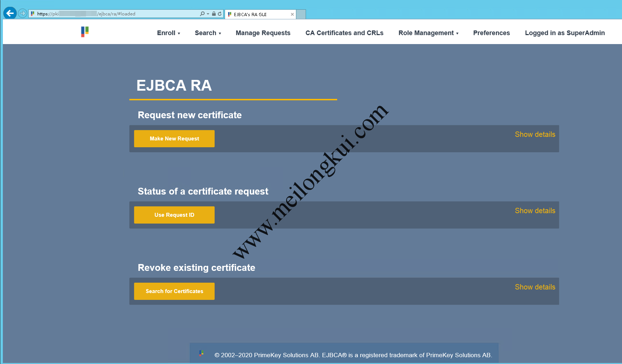Open Manage Requests page

pos(263,33)
